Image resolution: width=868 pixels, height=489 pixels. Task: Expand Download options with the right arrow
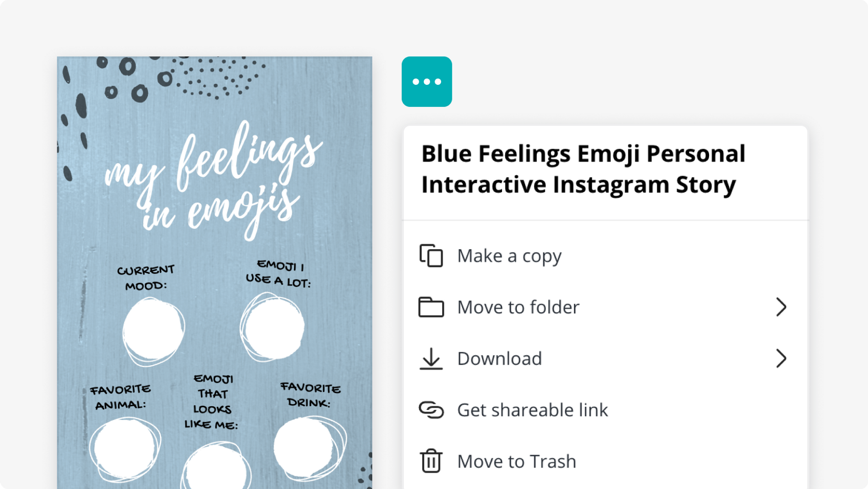tap(782, 358)
